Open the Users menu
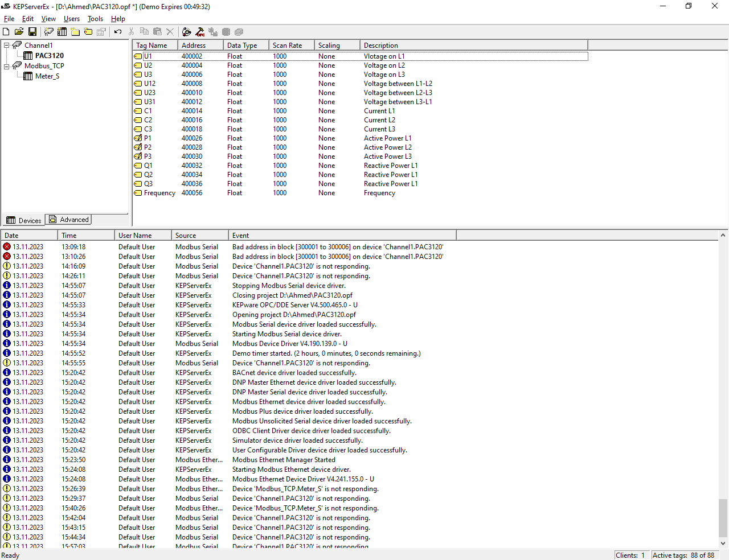The height and width of the screenshot is (560, 729). [x=72, y=19]
